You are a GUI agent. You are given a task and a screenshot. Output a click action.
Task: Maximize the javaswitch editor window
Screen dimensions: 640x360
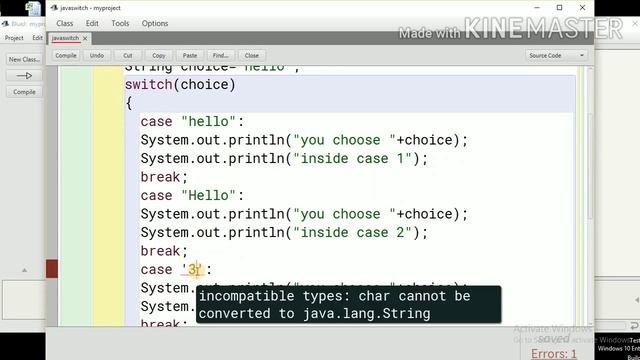(x=560, y=8)
